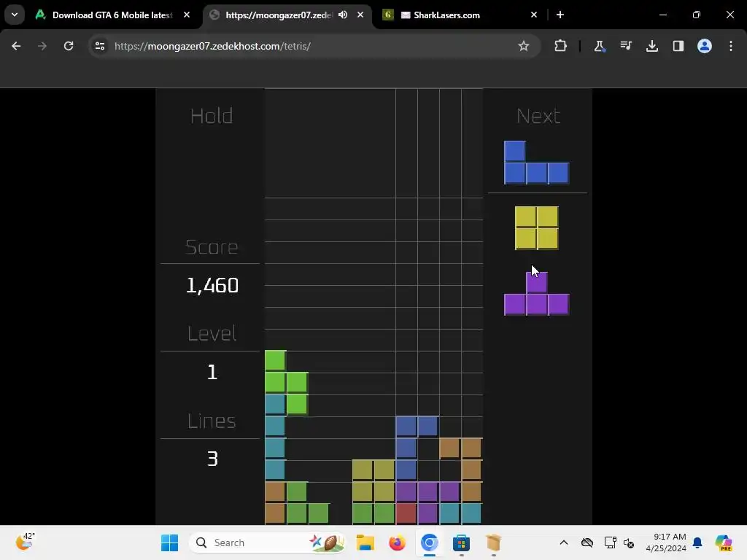
Task: Bookmark this page with the star icon
Action: tap(524, 46)
